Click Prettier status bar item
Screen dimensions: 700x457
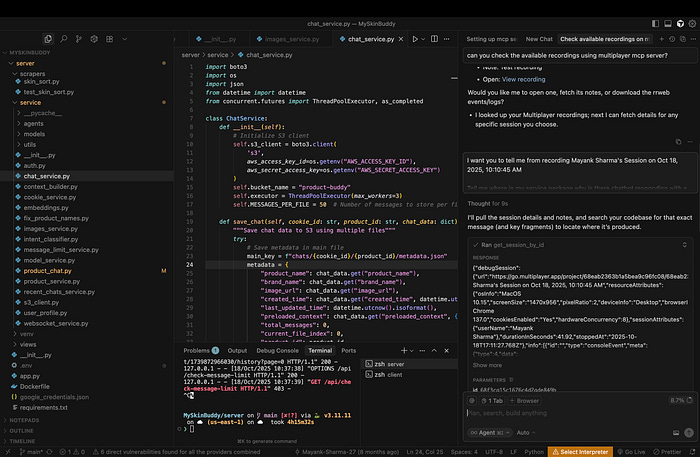pos(667,452)
